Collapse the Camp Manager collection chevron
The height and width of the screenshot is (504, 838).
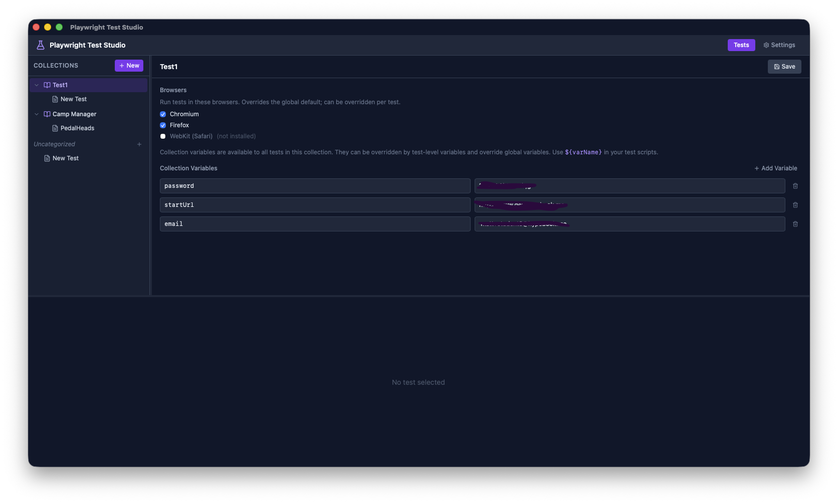click(37, 114)
